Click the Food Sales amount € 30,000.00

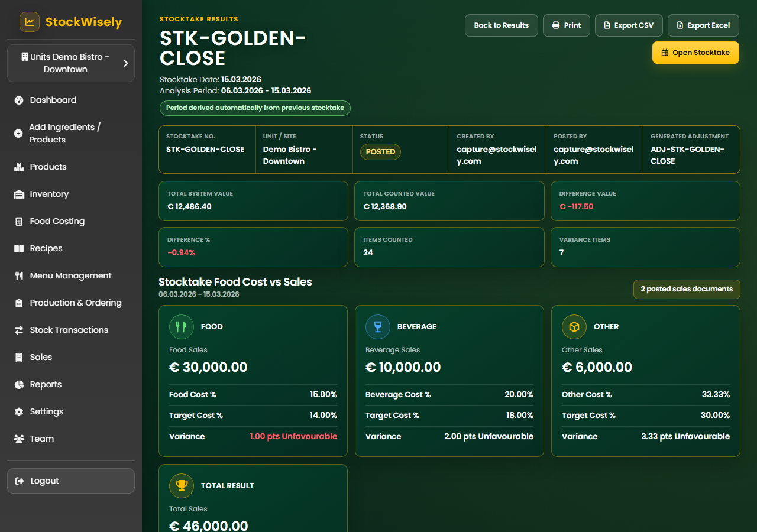(208, 367)
